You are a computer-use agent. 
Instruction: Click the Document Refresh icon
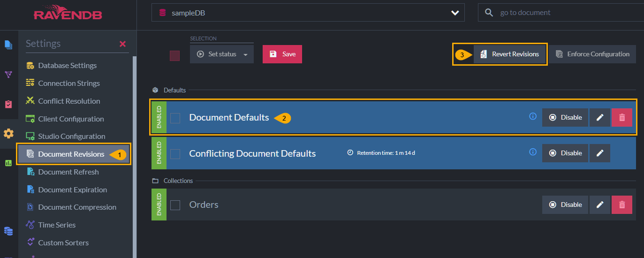30,172
